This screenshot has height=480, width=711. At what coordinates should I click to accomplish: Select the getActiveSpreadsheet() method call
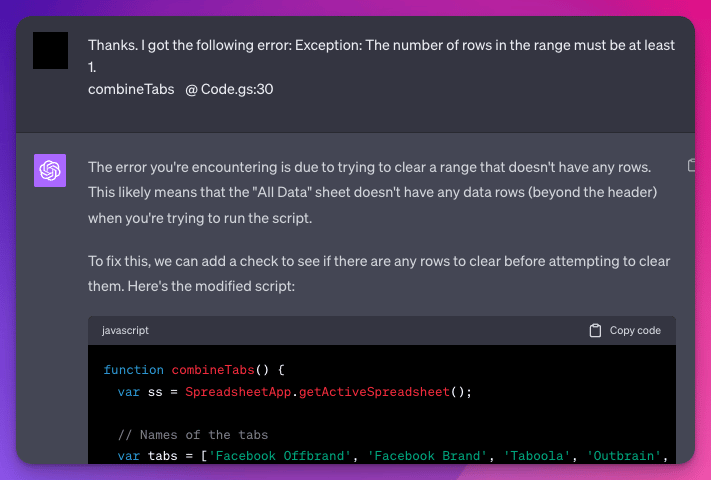point(382,391)
